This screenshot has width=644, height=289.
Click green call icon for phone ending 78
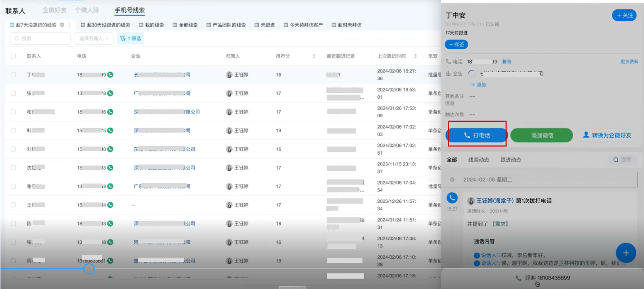pyautogui.click(x=110, y=93)
